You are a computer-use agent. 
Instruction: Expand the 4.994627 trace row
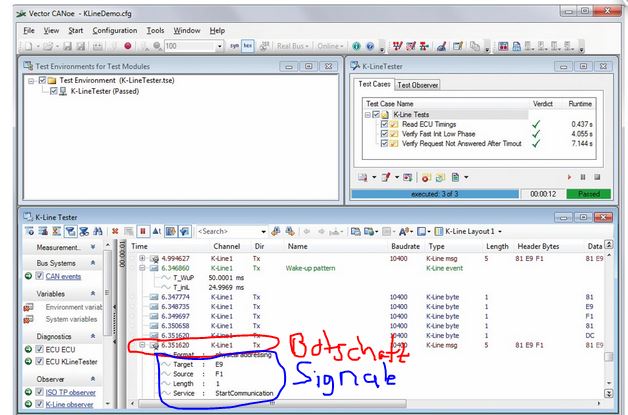coord(142,258)
